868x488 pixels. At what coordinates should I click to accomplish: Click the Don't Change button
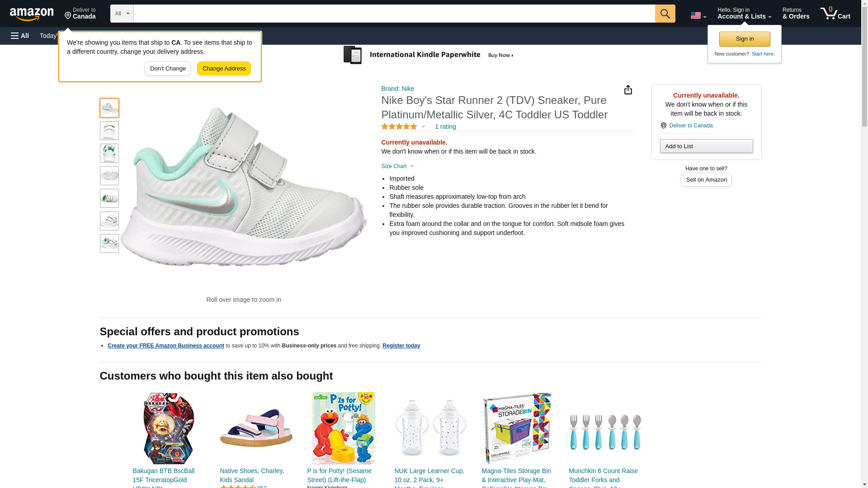point(168,69)
